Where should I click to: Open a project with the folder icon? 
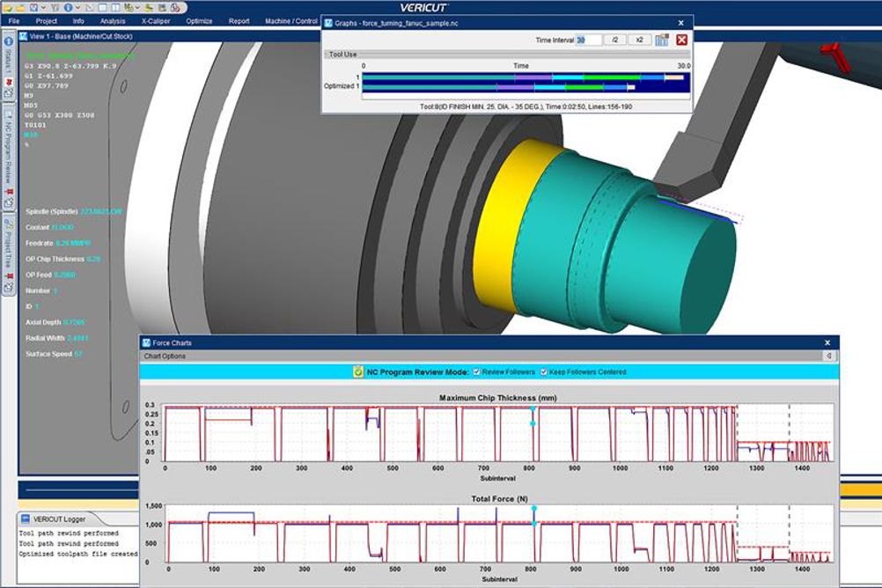21,8
